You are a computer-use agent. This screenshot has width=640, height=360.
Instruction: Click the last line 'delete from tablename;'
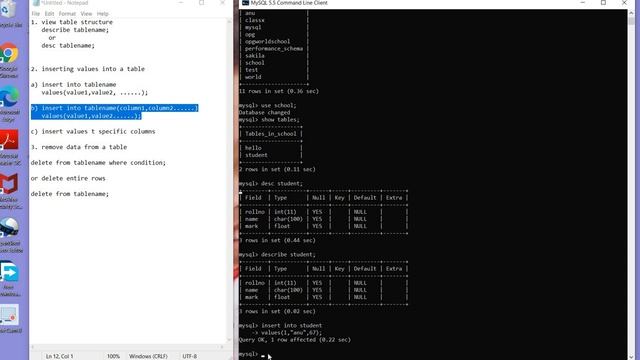tap(70, 194)
